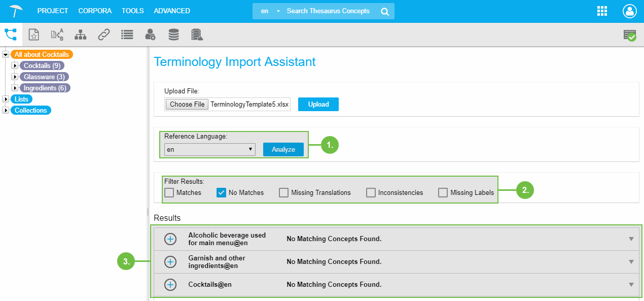Open the list view toolbar icon
The height and width of the screenshot is (301, 644).
tap(127, 35)
